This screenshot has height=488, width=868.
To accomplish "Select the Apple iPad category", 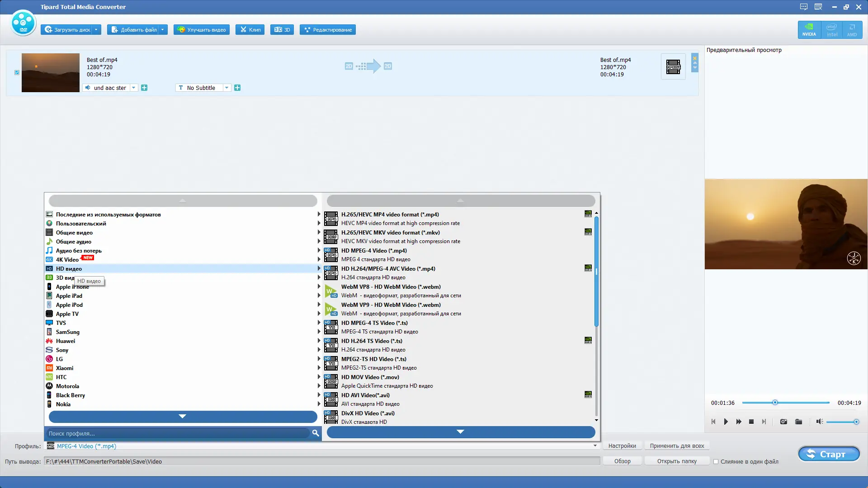I will click(69, 296).
